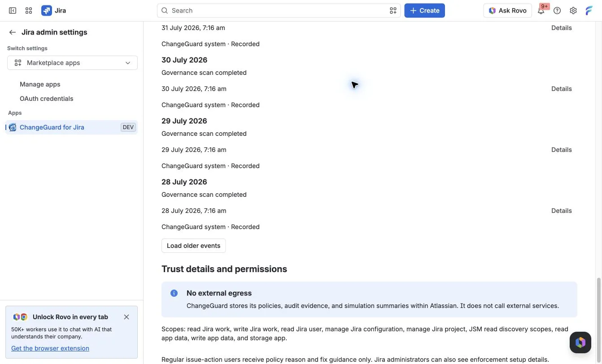This screenshot has height=364, width=602.
Task: Go back using the left arrow
Action: (13, 32)
